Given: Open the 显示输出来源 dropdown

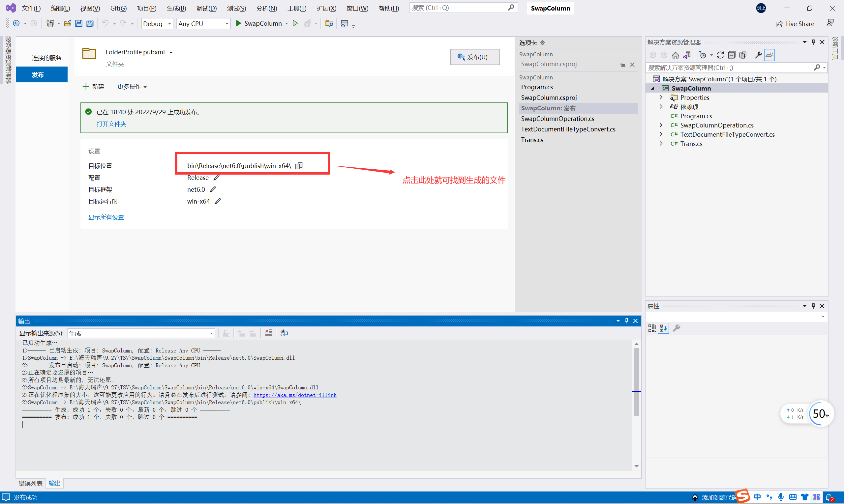Looking at the screenshot, I should [211, 333].
